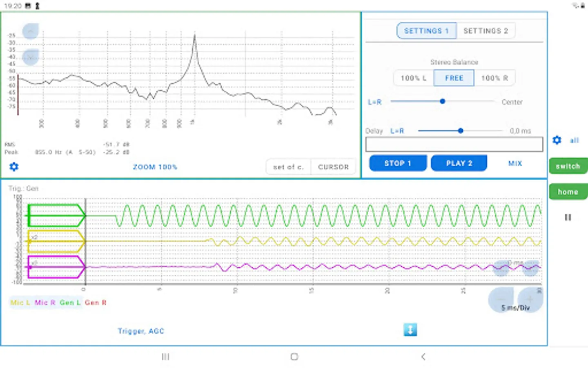Screen dimensions: 588x368
Task: Tap the right small offset bubble near 0 ms
Action: 530,269
